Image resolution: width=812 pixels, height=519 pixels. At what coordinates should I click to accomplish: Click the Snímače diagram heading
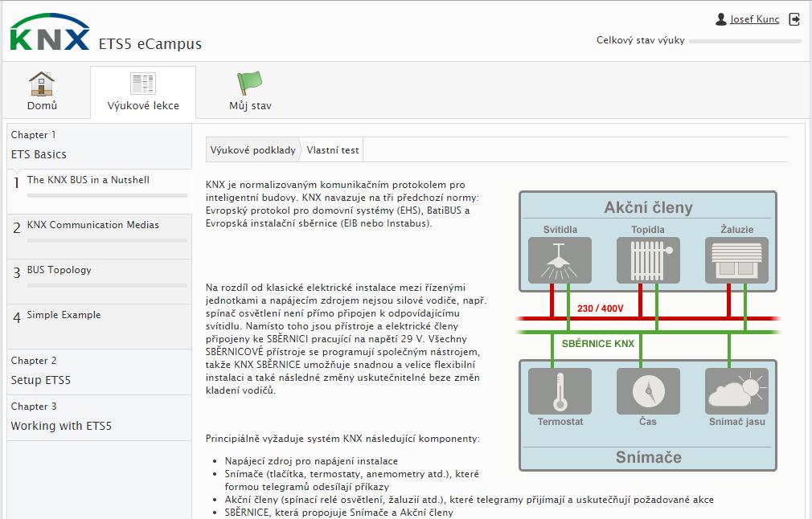tap(648, 457)
